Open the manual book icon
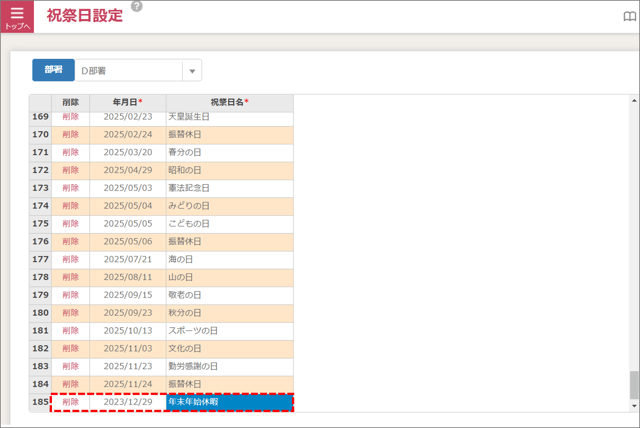The height and width of the screenshot is (428, 640). click(x=629, y=17)
